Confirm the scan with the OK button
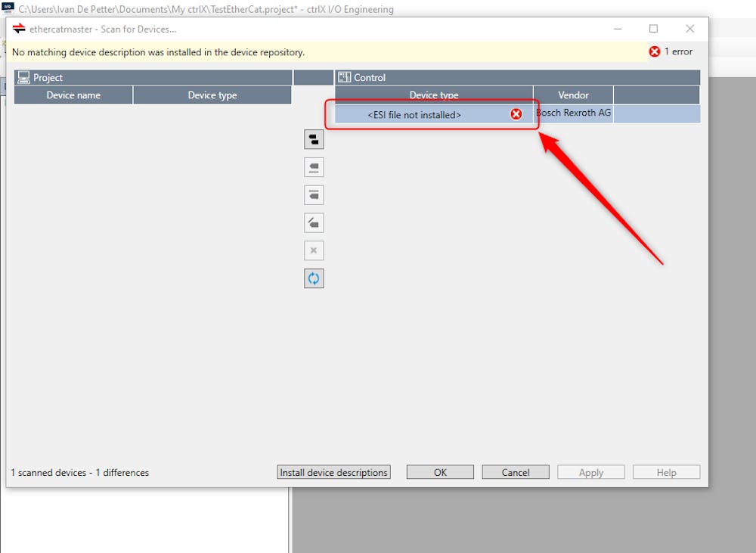756x553 pixels. click(440, 472)
